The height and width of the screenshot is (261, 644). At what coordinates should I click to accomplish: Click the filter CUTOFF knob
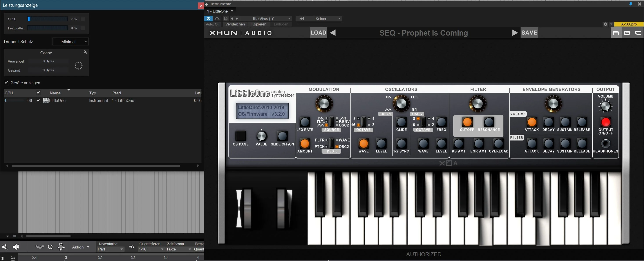[x=467, y=122]
